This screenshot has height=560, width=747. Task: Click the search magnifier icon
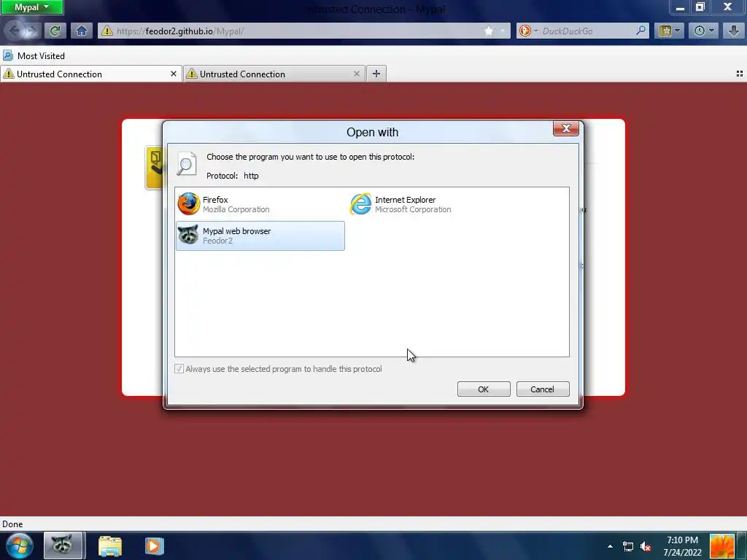click(x=641, y=31)
